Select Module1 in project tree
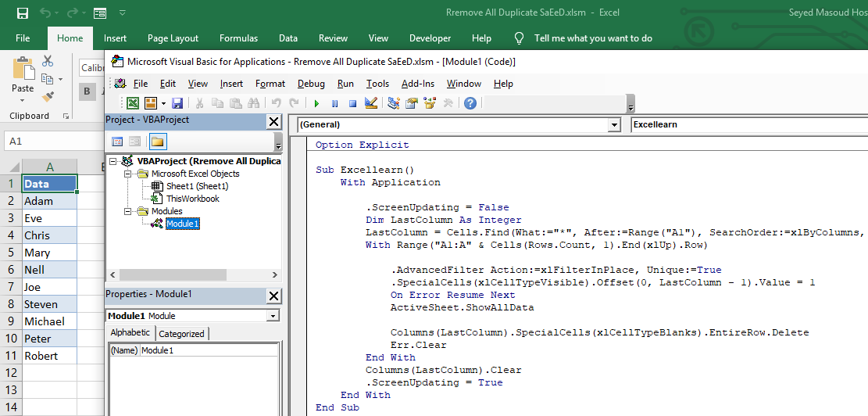868x416 pixels. coord(183,224)
